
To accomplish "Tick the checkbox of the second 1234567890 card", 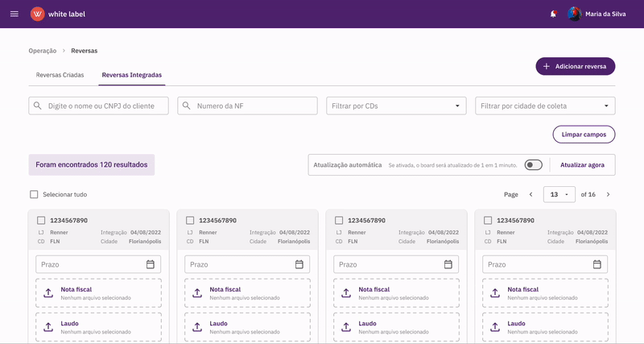I will [x=190, y=220].
